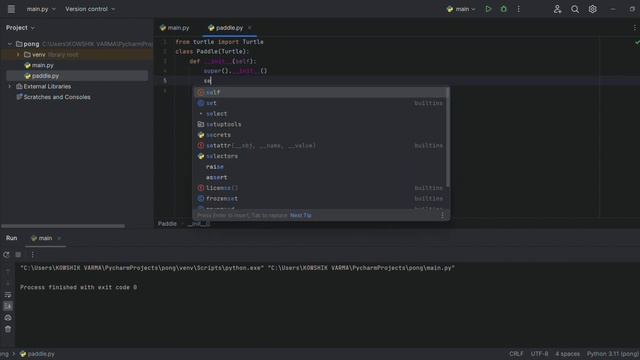
Task: Click the Next Tip link in completion popup
Action: tap(300, 215)
